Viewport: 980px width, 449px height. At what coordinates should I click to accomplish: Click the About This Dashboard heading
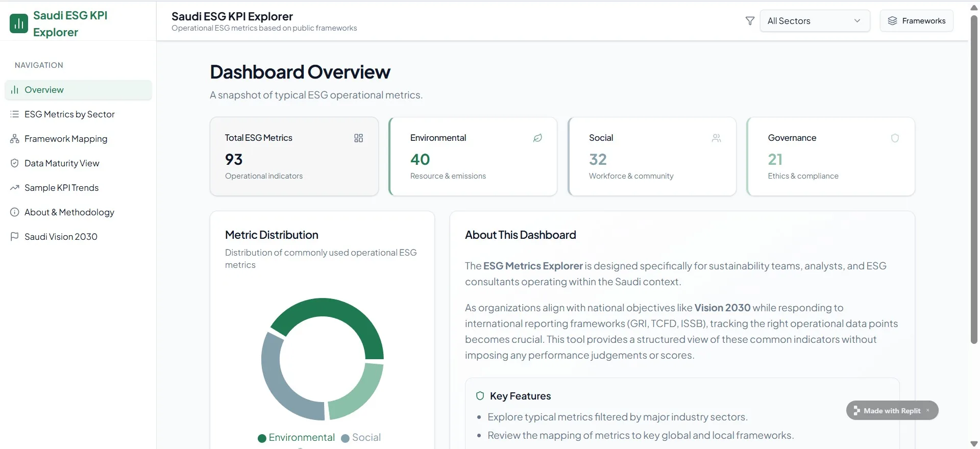(520, 235)
